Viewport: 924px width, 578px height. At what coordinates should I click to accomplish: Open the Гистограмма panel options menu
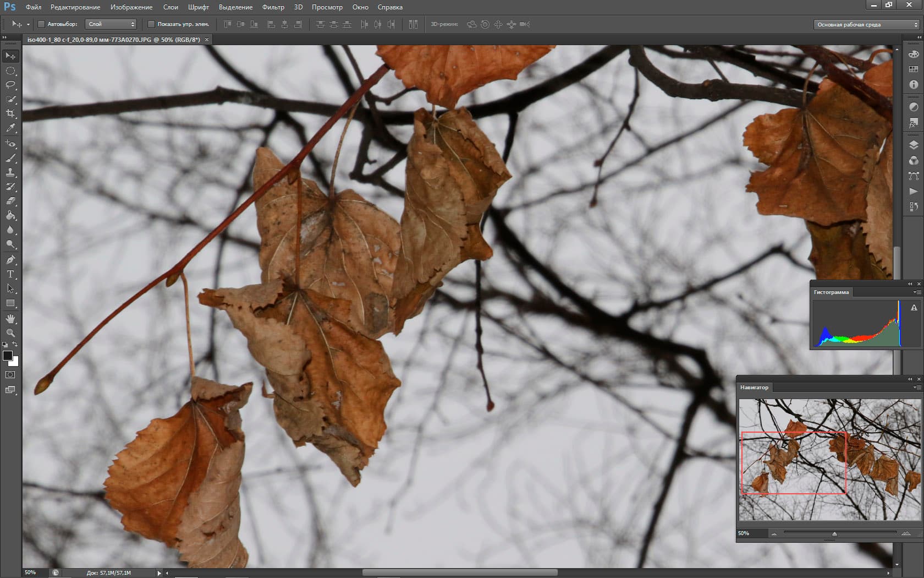click(x=917, y=292)
